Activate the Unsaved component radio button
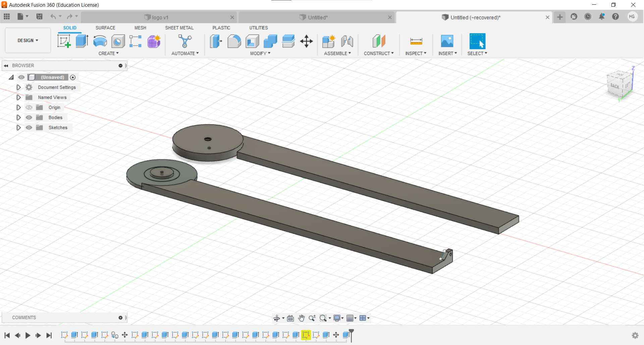This screenshot has height=345, width=644. 73,77
